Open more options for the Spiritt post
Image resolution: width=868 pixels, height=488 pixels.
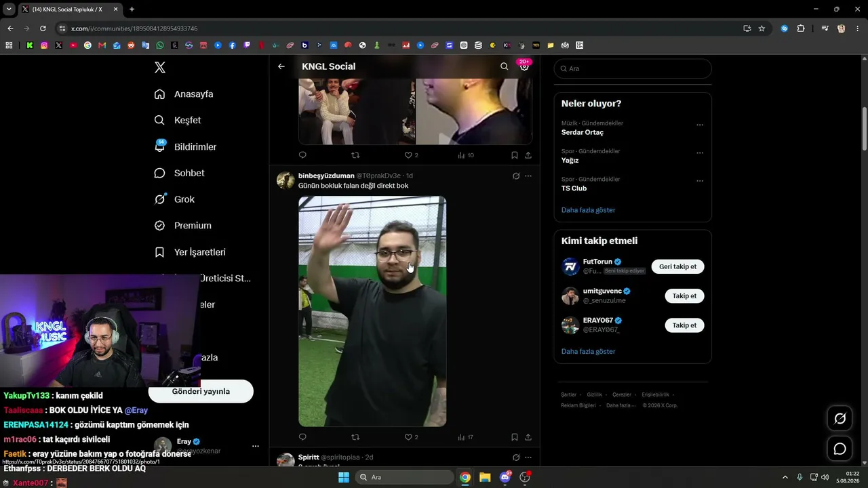[528, 457]
